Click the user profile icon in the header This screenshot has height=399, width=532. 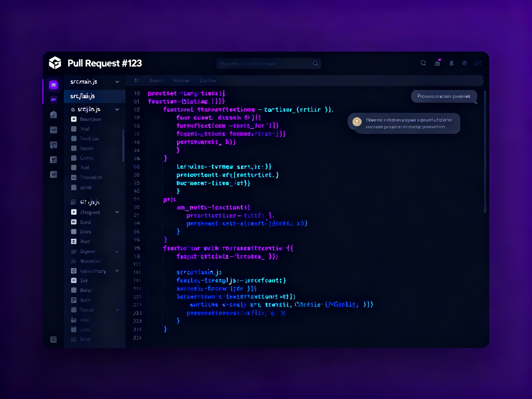tap(451, 63)
